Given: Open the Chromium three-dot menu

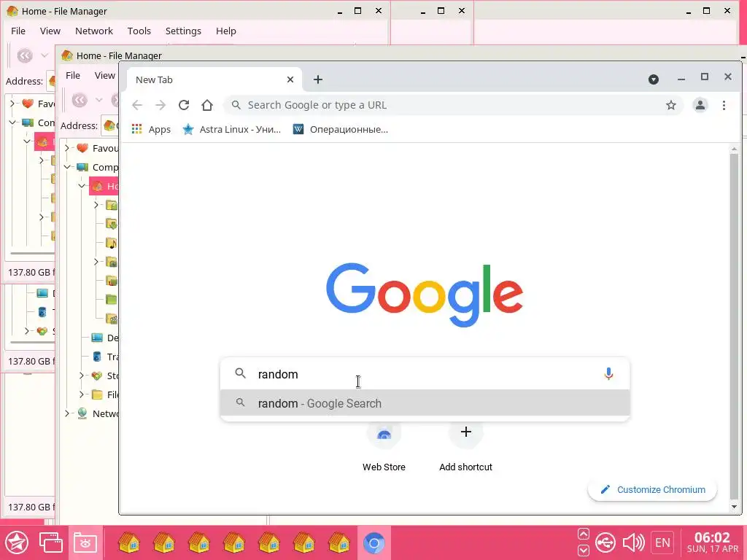Looking at the screenshot, I should (x=724, y=105).
